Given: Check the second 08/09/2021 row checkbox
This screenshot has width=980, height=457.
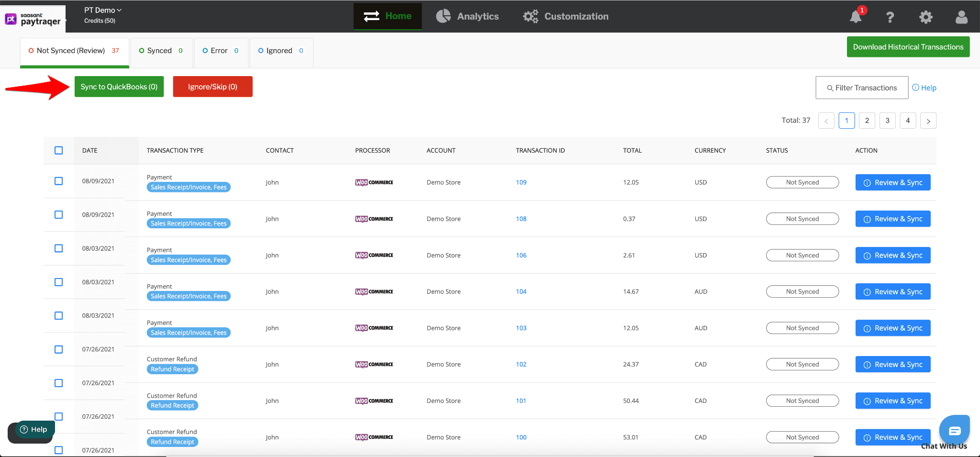Looking at the screenshot, I should coord(58,214).
